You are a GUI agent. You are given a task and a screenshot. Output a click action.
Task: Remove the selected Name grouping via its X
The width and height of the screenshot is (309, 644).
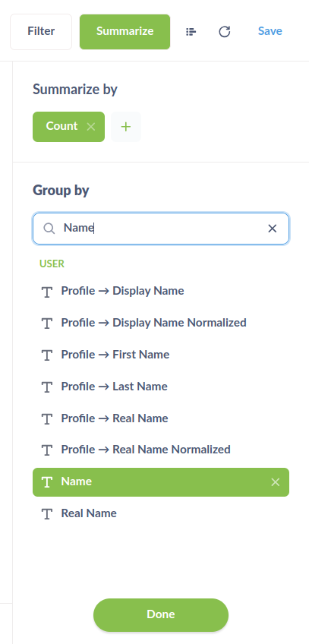(x=276, y=482)
